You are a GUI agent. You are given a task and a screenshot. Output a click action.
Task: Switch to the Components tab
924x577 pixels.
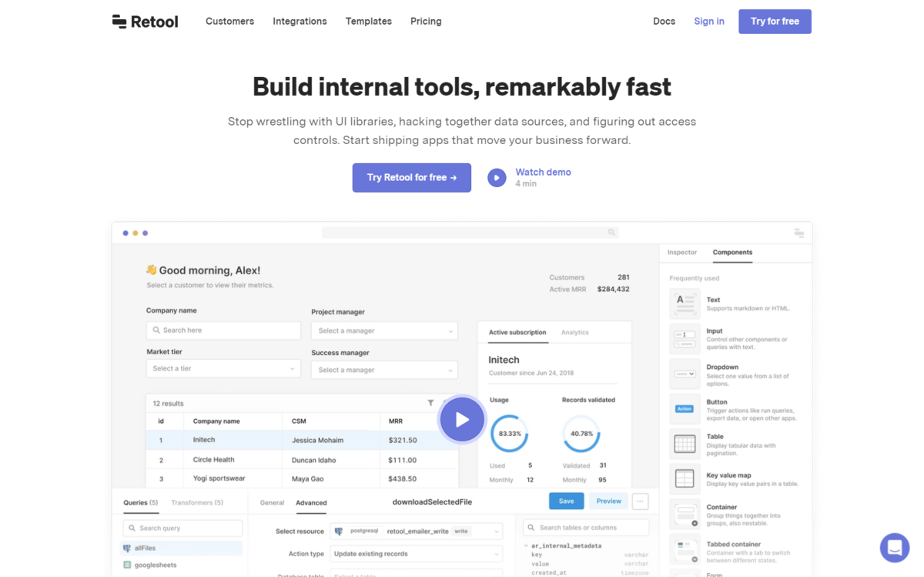tap(732, 253)
